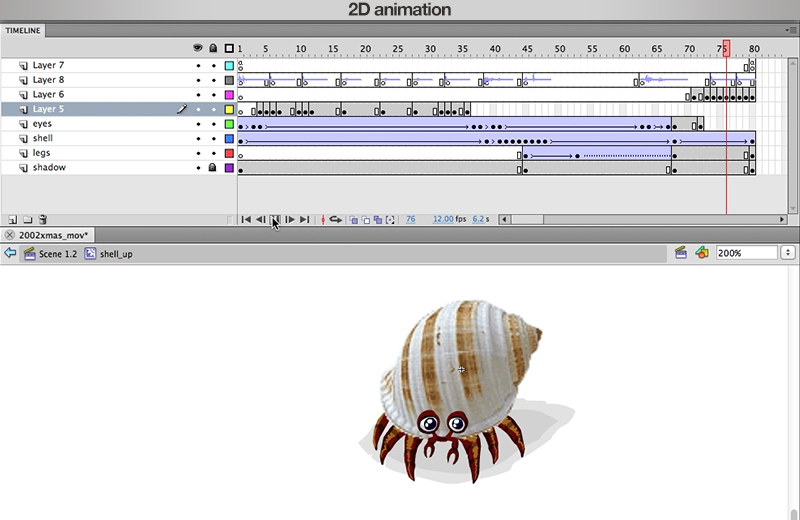Unlock the shadow layer
This screenshot has width=800, height=520.
point(212,168)
